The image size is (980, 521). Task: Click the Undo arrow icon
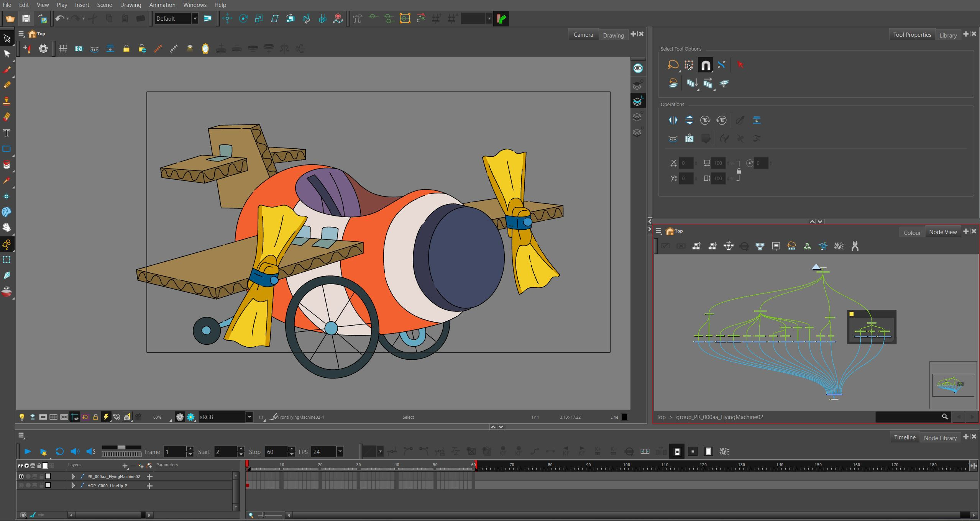click(x=59, y=18)
